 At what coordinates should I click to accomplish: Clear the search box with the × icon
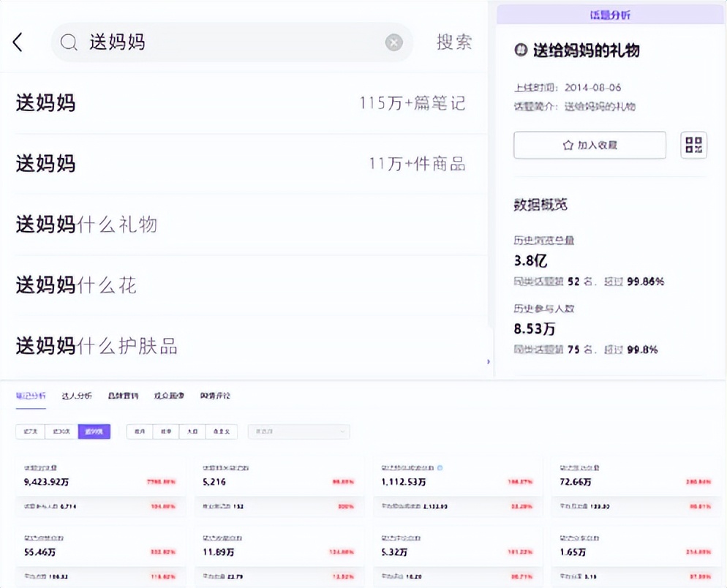pyautogui.click(x=393, y=42)
